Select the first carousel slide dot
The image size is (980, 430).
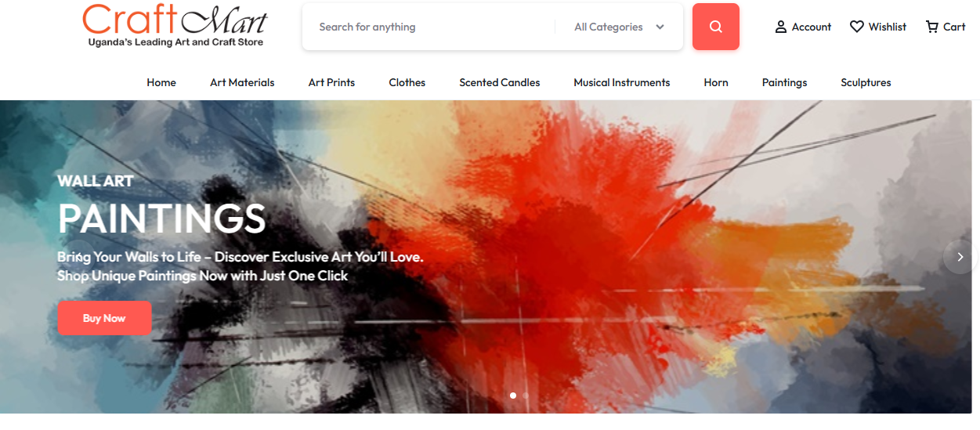(x=513, y=396)
